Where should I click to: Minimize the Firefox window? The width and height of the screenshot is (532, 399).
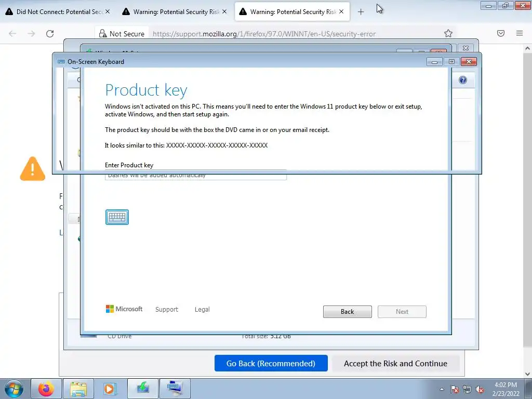pos(488,6)
